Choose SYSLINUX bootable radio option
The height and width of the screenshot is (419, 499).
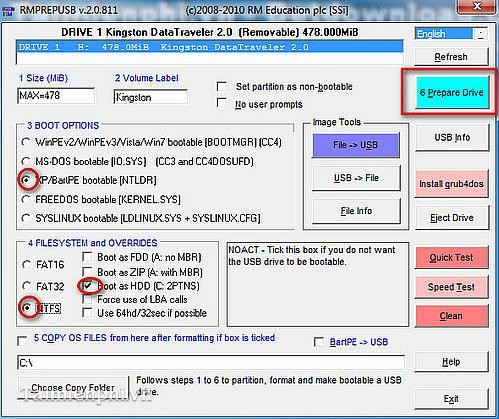[26, 218]
